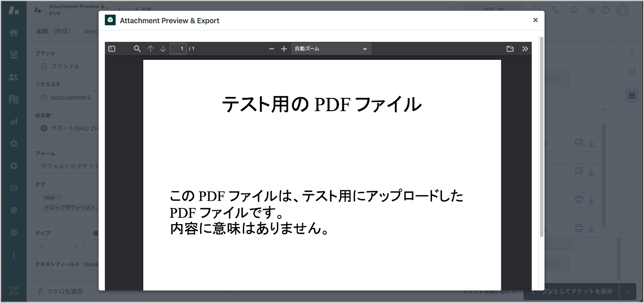Click the modal vertical scrollbar

(542, 137)
